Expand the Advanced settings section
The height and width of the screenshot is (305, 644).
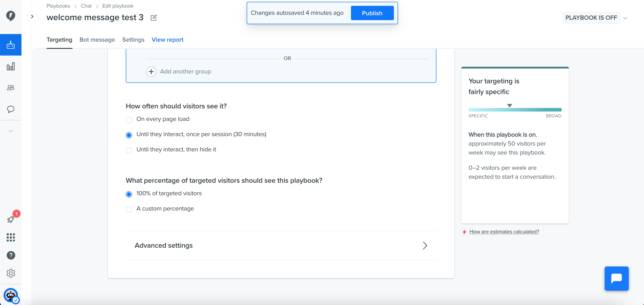click(x=281, y=245)
